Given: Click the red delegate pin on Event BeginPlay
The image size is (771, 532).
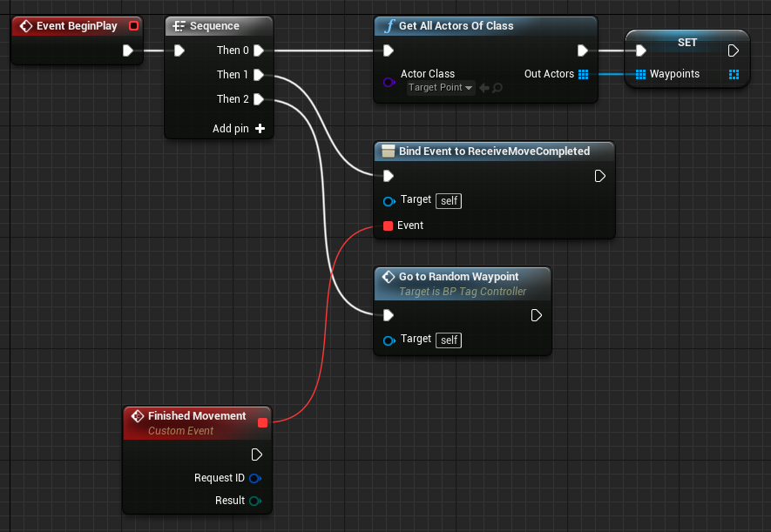Looking at the screenshot, I should pos(133,26).
